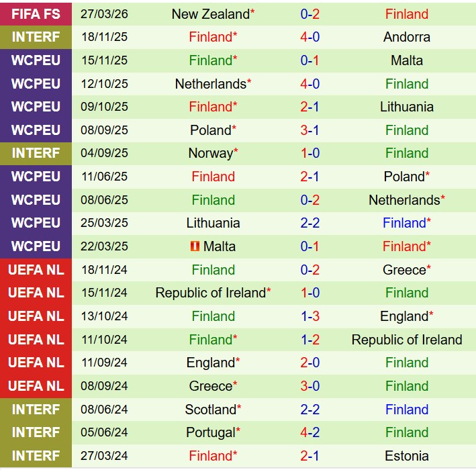The width and height of the screenshot is (476, 470).
Task: Click the 1-0 score in Norway row
Action: pyautogui.click(x=310, y=153)
